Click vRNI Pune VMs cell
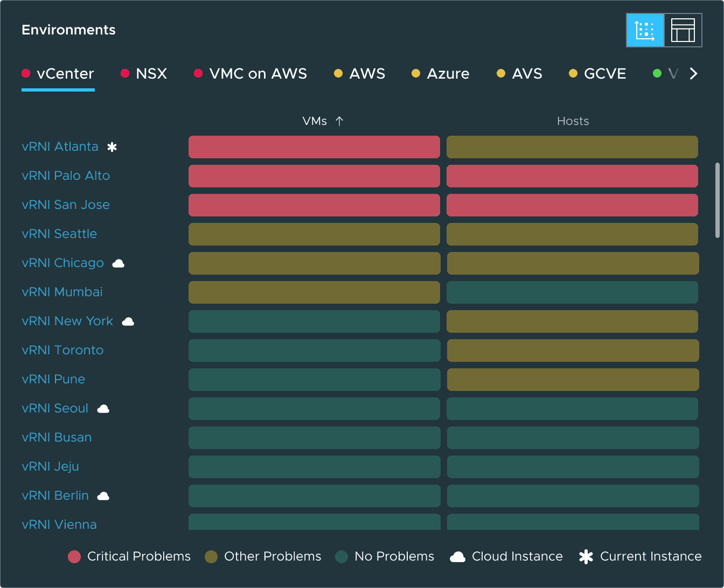This screenshot has width=724, height=588. coord(314,380)
